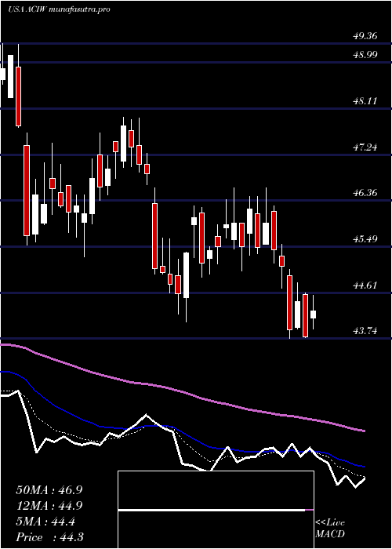Select the 5MA : 44.4 readout
Viewport: 392px width, 549px height.
45,522
